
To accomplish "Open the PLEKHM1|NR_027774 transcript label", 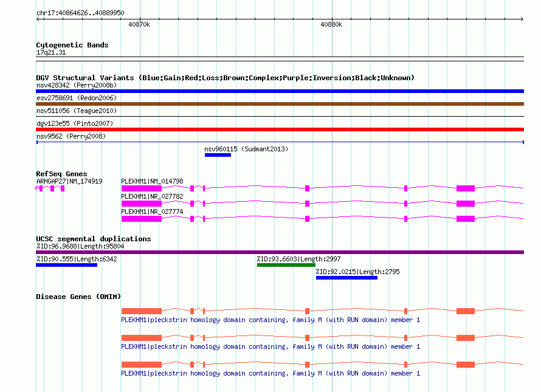I will (x=152, y=211).
